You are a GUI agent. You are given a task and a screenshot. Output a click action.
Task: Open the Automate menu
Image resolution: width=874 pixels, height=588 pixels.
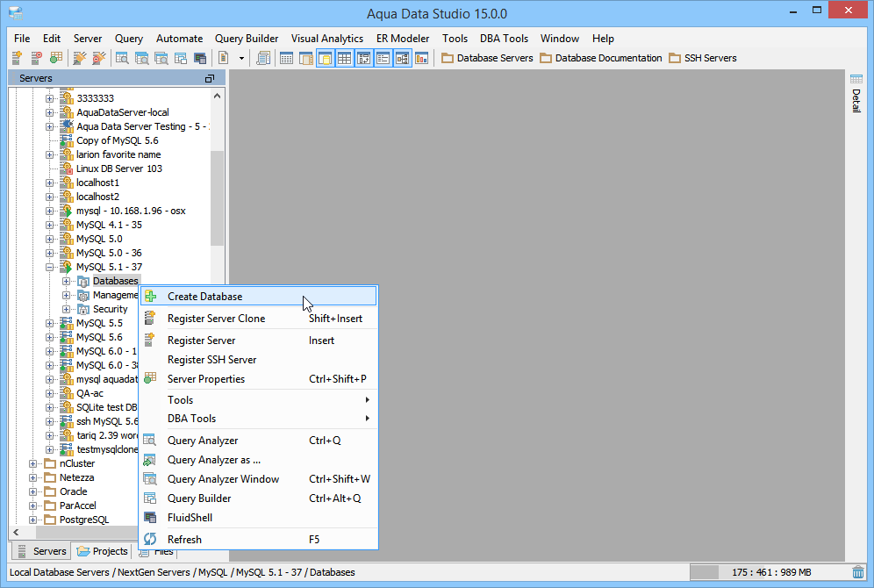click(179, 39)
